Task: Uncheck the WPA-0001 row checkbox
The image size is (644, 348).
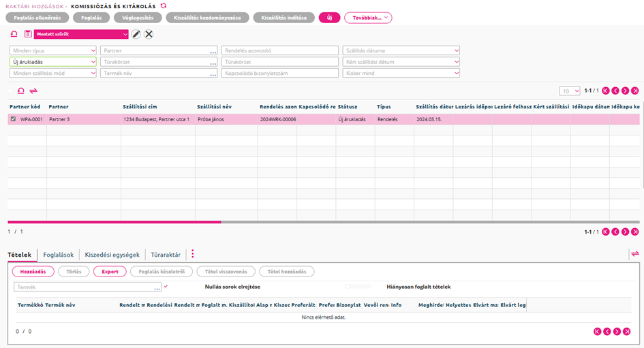Action: click(x=13, y=119)
